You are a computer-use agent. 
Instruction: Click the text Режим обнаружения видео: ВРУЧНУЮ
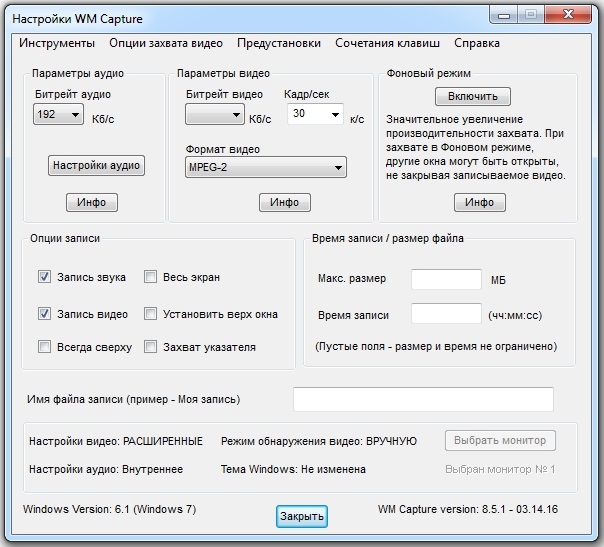point(319,441)
